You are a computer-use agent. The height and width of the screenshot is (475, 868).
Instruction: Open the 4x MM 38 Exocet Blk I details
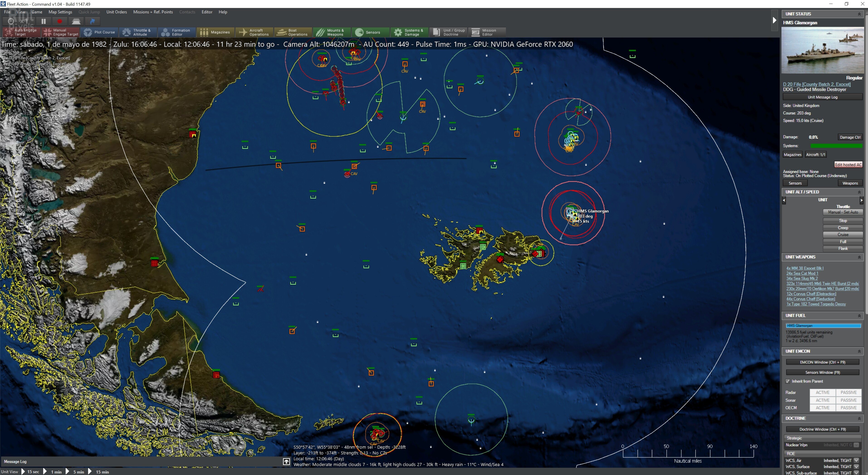pyautogui.click(x=806, y=268)
